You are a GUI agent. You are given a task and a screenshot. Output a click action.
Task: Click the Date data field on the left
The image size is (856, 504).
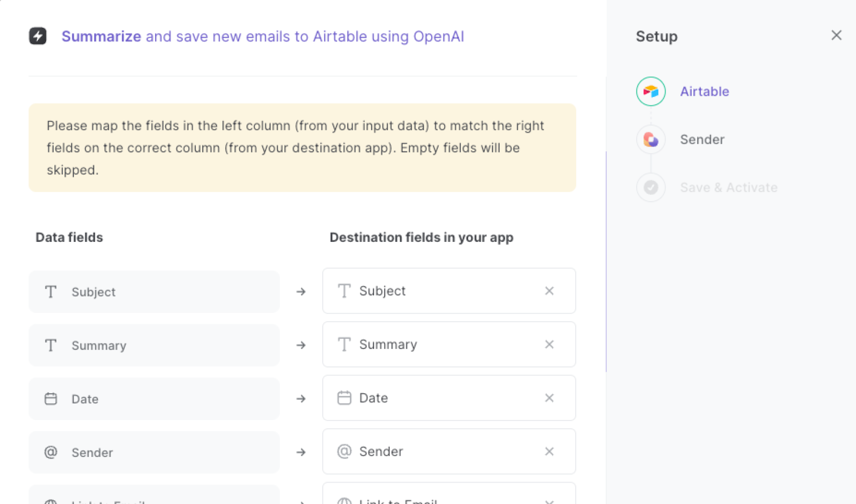click(154, 399)
